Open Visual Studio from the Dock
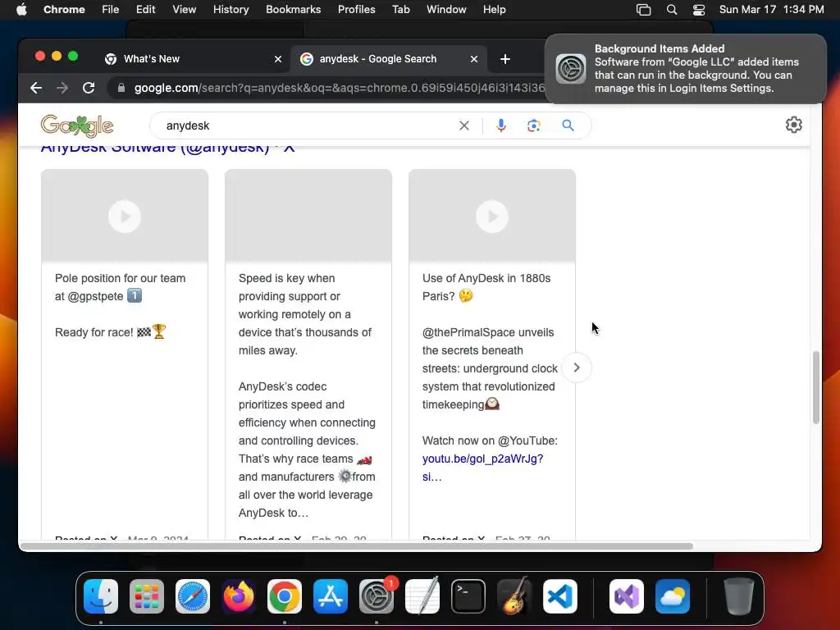 pyautogui.click(x=627, y=596)
